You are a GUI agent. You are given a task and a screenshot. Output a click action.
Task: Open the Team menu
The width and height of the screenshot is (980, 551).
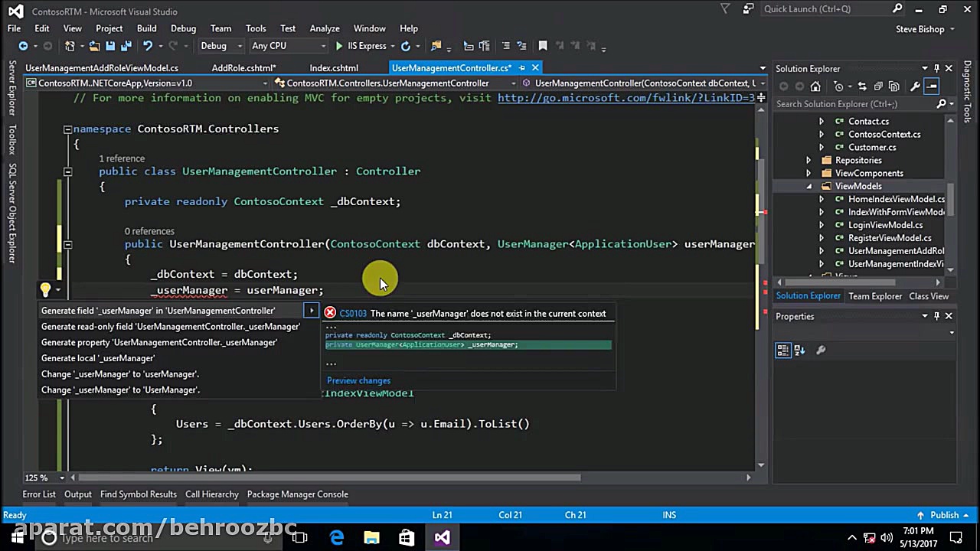(220, 28)
